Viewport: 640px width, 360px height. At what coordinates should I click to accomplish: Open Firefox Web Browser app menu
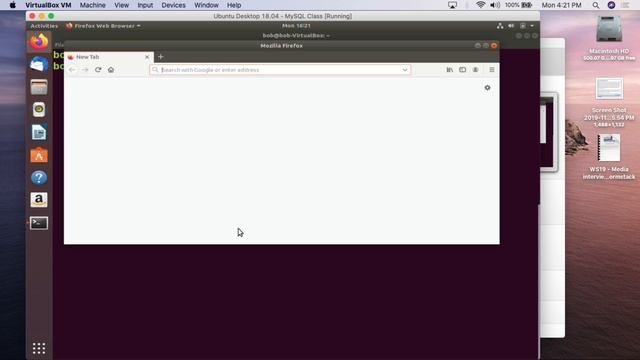click(103, 26)
